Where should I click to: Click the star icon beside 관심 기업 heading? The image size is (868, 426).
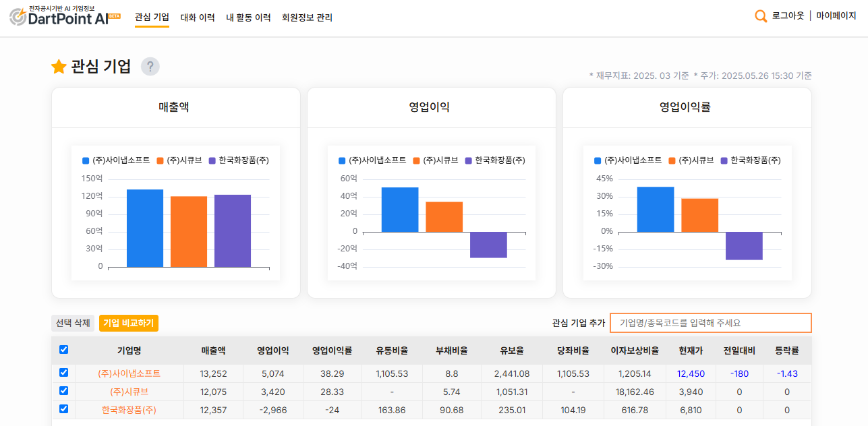point(59,66)
